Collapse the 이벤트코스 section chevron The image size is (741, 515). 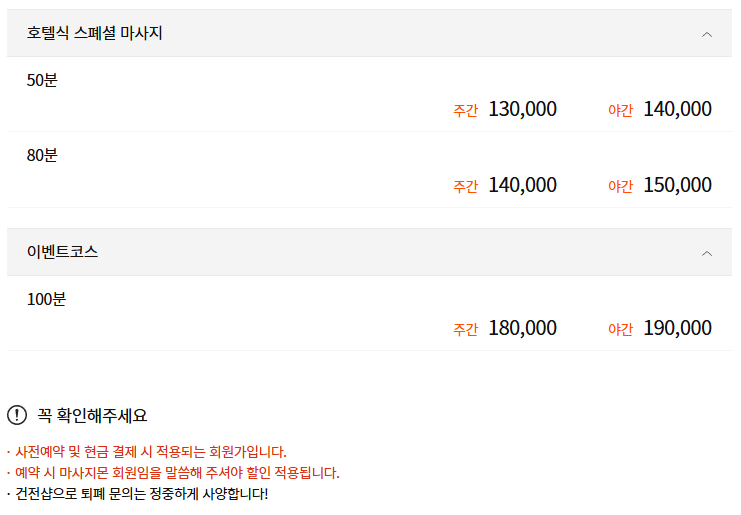(x=707, y=253)
